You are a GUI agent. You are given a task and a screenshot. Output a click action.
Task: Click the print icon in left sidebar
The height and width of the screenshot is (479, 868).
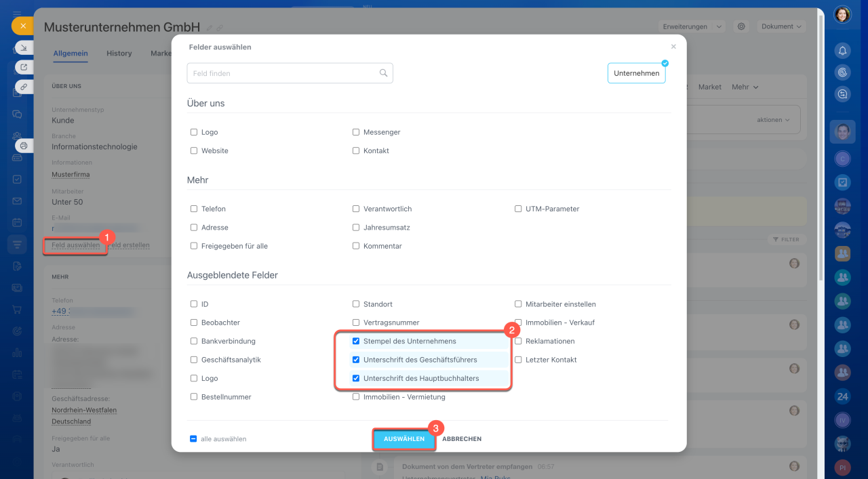(24, 145)
